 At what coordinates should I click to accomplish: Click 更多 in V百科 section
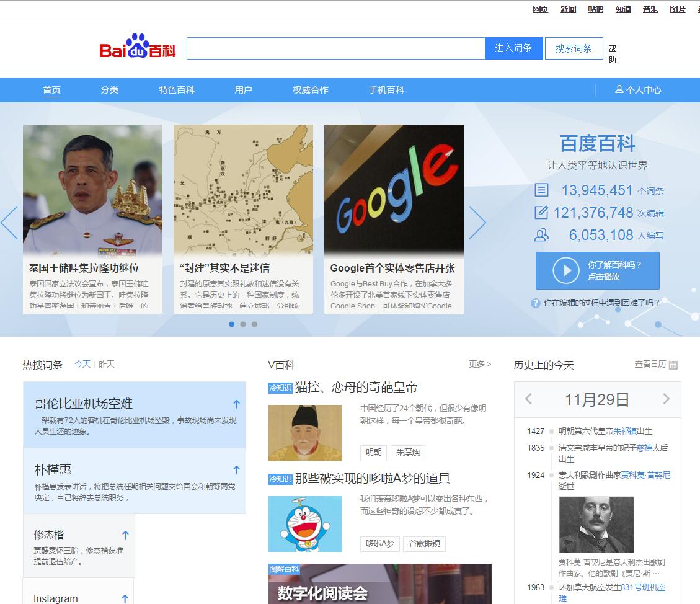(x=480, y=364)
